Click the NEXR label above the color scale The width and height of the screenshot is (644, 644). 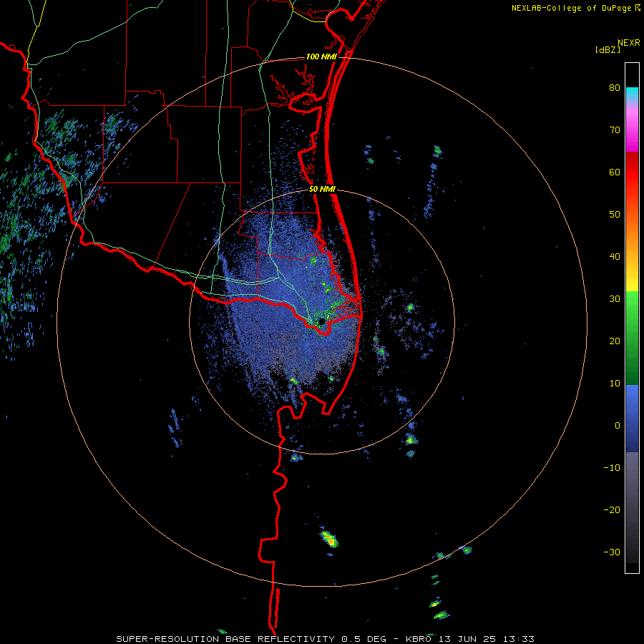pyautogui.click(x=629, y=43)
